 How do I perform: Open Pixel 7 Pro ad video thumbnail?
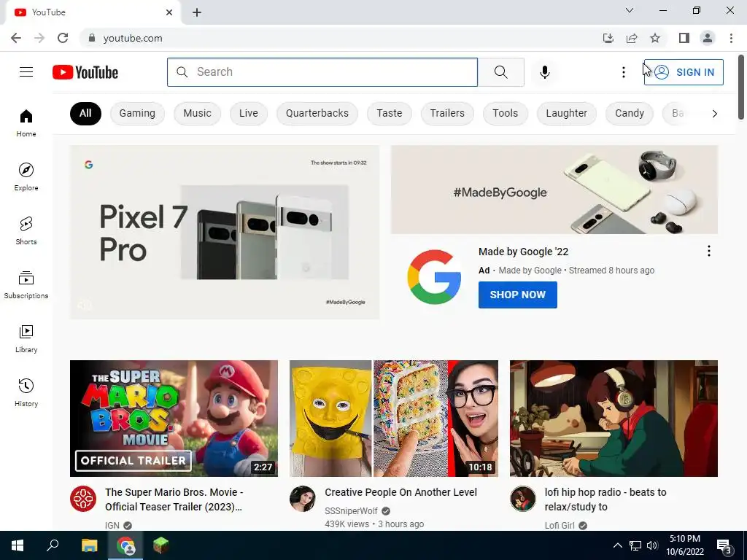tap(225, 233)
